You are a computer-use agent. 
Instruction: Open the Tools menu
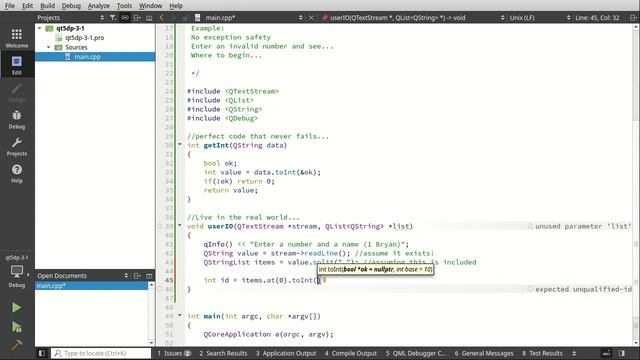pyautogui.click(x=124, y=6)
